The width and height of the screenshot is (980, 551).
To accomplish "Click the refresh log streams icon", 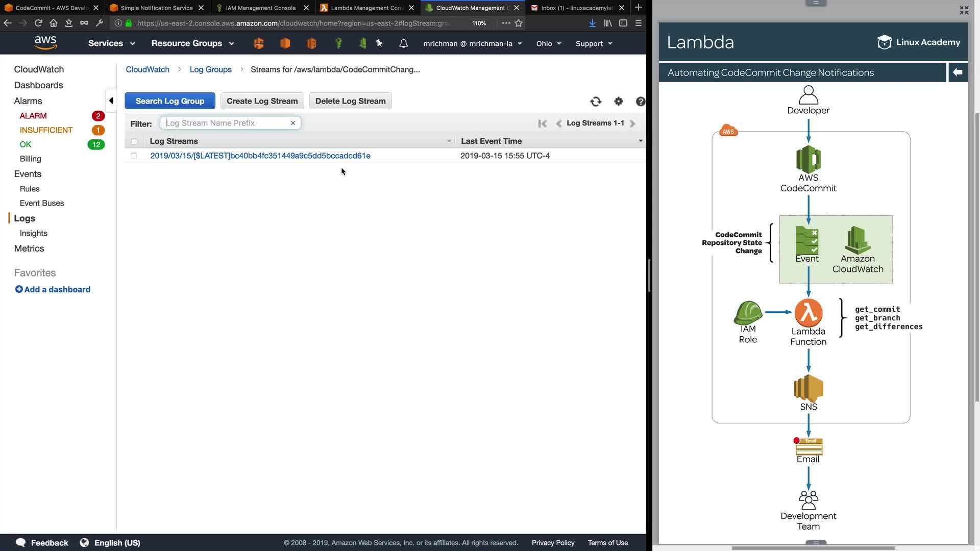I will coord(596,102).
